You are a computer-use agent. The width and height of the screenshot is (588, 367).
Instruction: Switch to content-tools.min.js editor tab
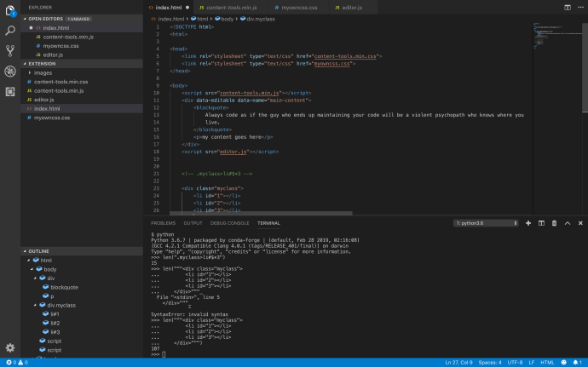coord(231,8)
